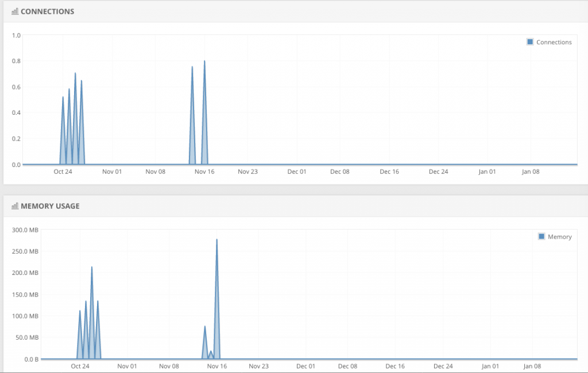This screenshot has width=588, height=373.
Task: Select the CONNECTIONS panel heading
Action: point(47,11)
